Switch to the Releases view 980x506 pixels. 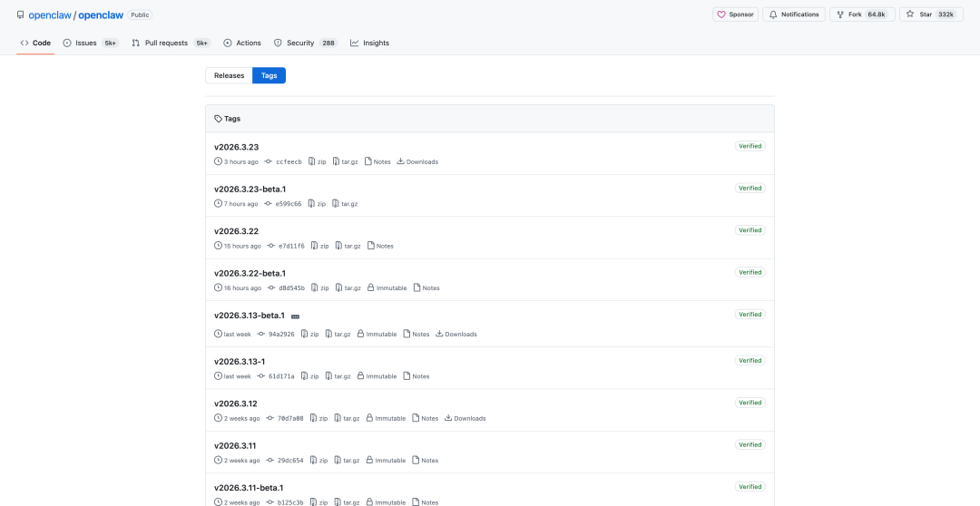(229, 75)
